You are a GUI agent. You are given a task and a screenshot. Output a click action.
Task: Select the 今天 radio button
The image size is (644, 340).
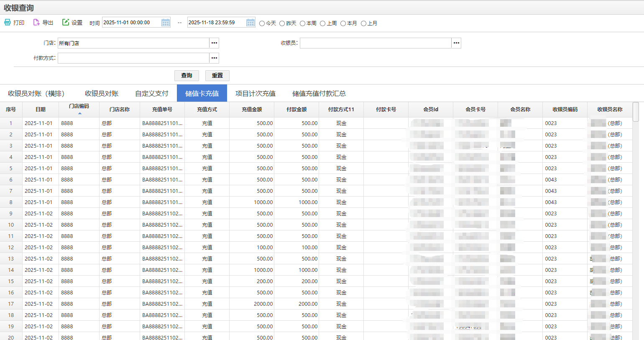(x=262, y=23)
